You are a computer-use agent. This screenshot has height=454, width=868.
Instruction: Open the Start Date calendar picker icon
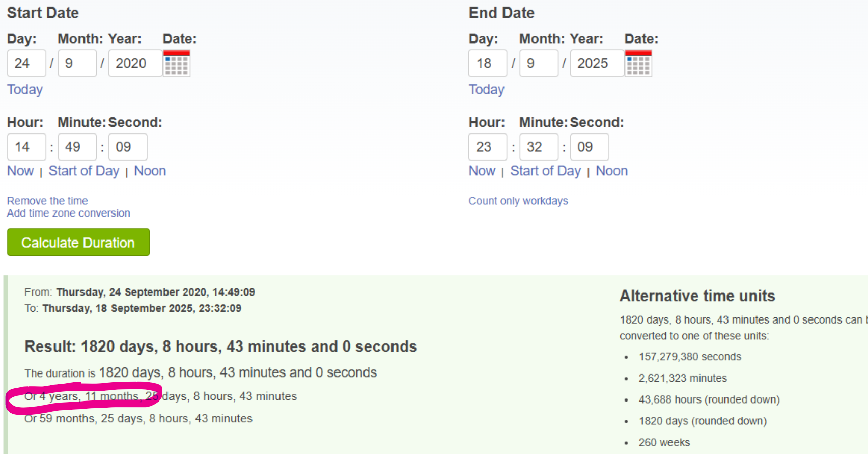coord(177,64)
